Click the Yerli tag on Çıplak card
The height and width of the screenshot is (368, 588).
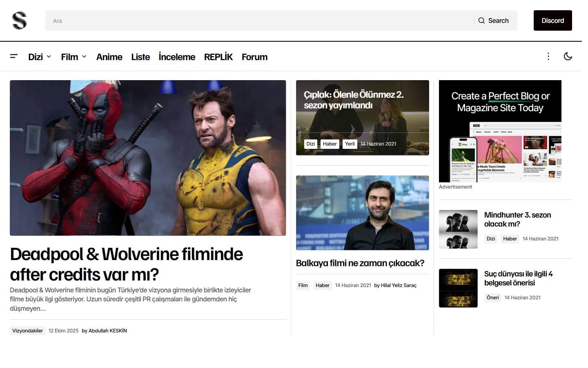350,144
